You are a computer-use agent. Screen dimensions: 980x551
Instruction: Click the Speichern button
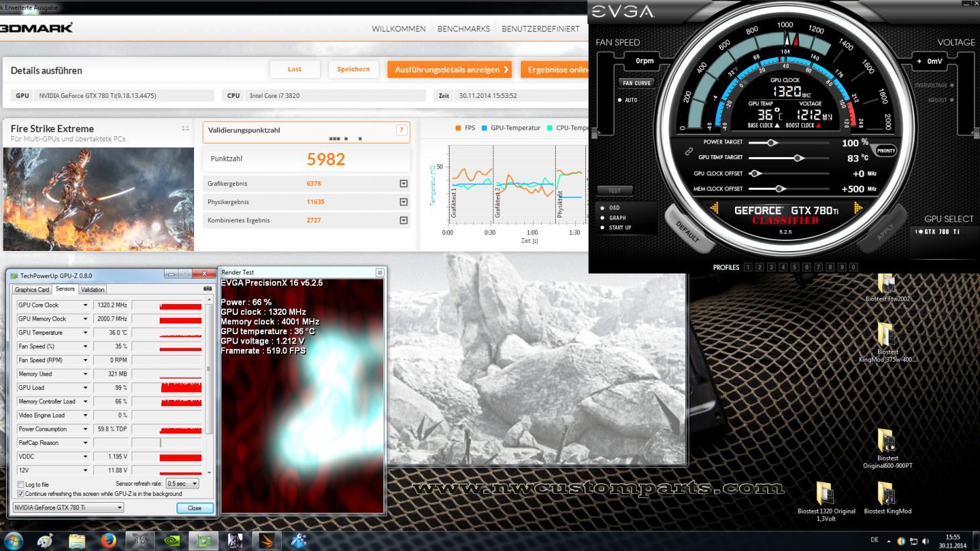click(354, 69)
